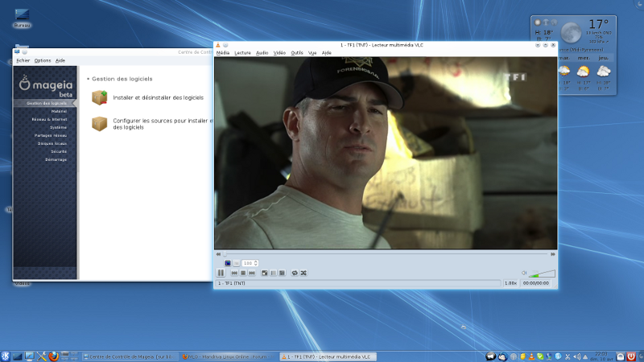Click green checkmark update icon in tray
Viewport: 644px width, 362px height.
(540, 356)
